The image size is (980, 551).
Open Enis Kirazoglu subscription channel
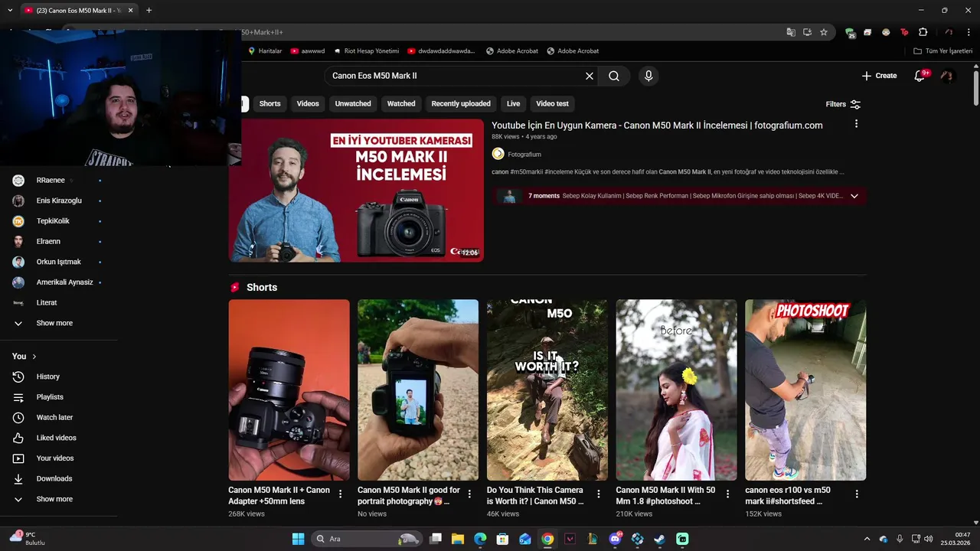(x=59, y=201)
